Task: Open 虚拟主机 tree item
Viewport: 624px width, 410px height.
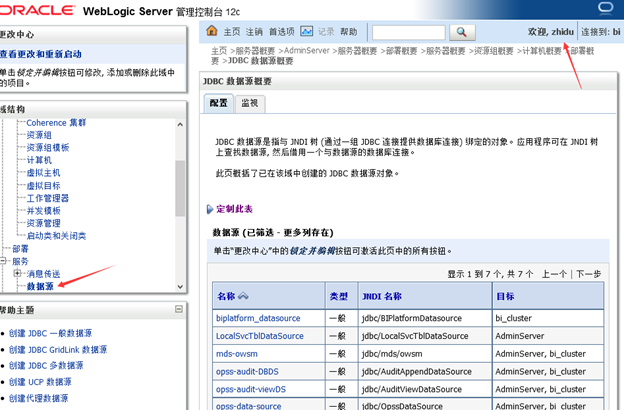Action: point(43,173)
